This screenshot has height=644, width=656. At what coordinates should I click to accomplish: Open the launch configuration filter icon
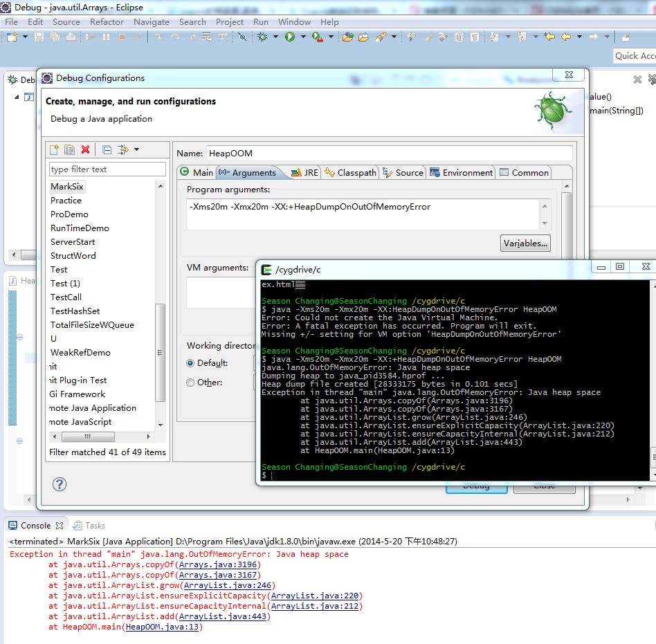pos(123,149)
